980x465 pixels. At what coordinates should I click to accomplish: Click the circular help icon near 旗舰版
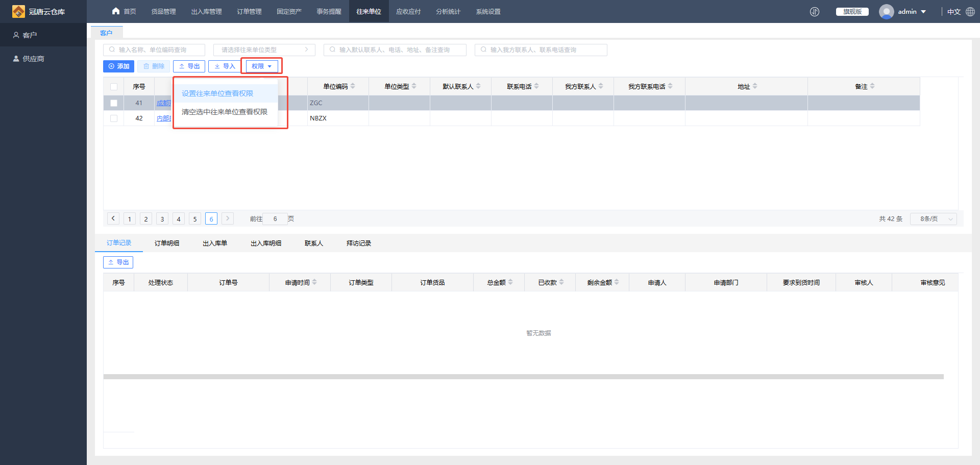[x=815, y=11]
